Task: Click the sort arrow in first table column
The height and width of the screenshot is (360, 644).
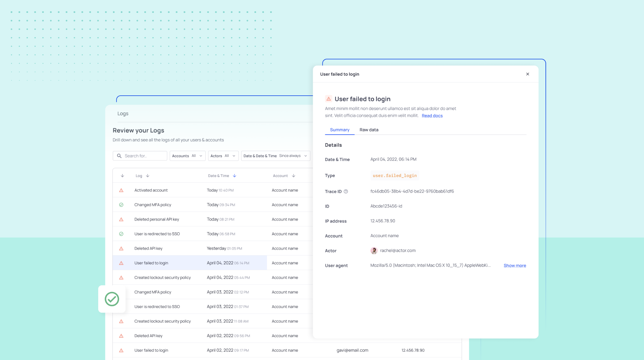Action: 122,176
